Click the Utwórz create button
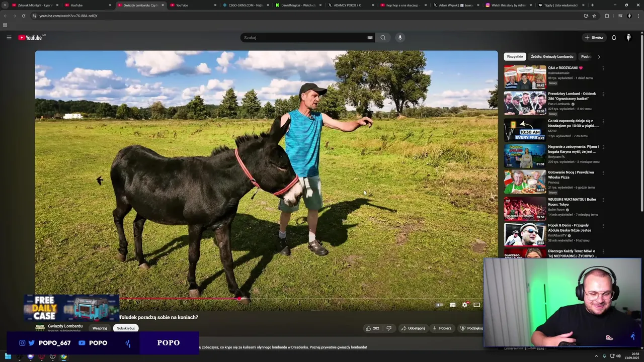 [x=594, y=37]
